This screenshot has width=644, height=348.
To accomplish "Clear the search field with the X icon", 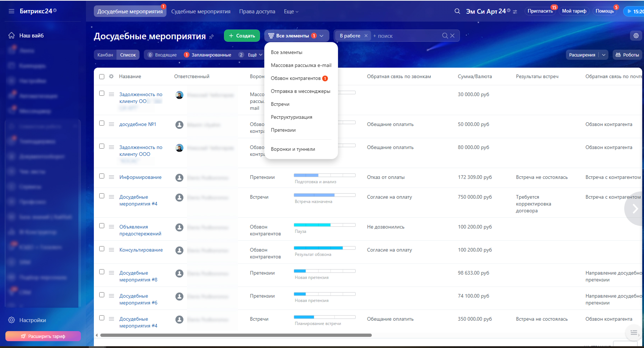I will [x=452, y=36].
